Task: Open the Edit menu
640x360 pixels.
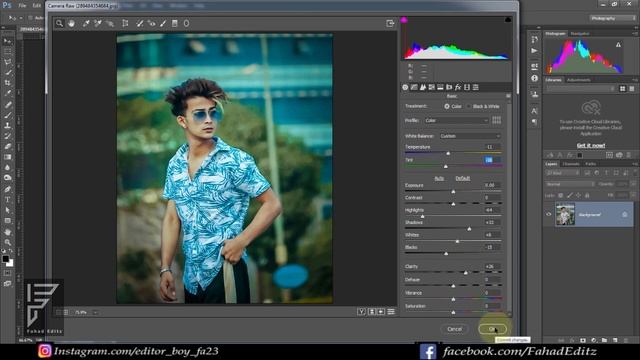Action: pos(37,6)
